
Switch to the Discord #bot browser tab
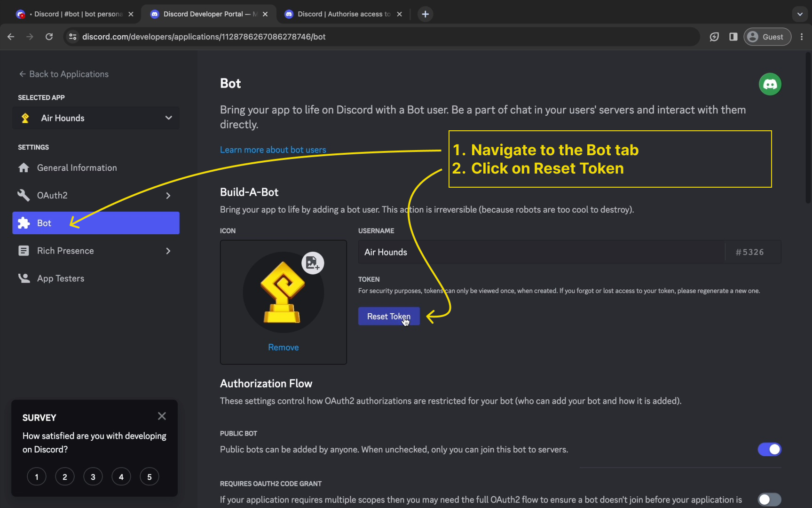tap(75, 14)
